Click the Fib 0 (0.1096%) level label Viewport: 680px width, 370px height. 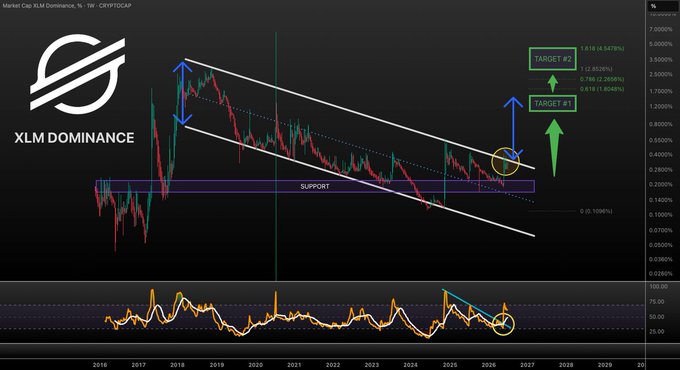596,211
